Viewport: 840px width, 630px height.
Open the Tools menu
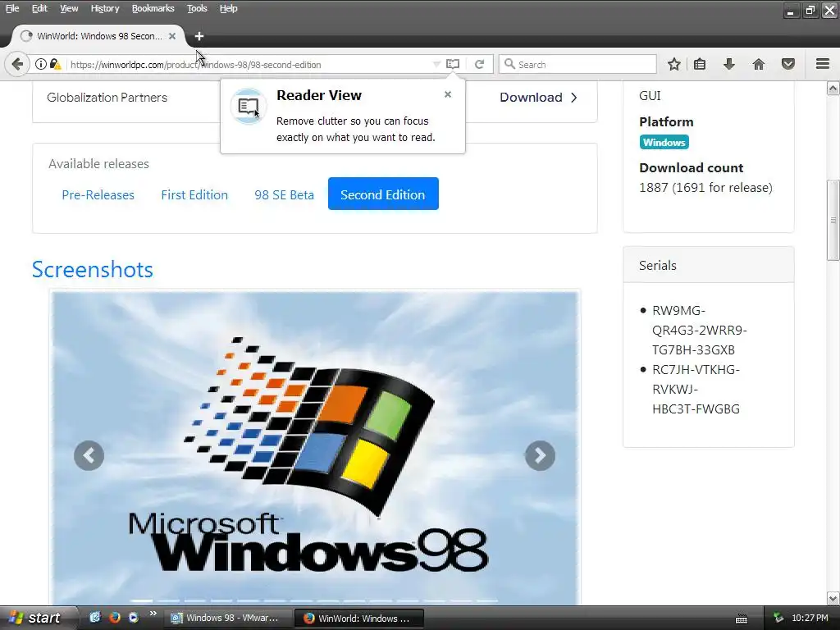(197, 8)
